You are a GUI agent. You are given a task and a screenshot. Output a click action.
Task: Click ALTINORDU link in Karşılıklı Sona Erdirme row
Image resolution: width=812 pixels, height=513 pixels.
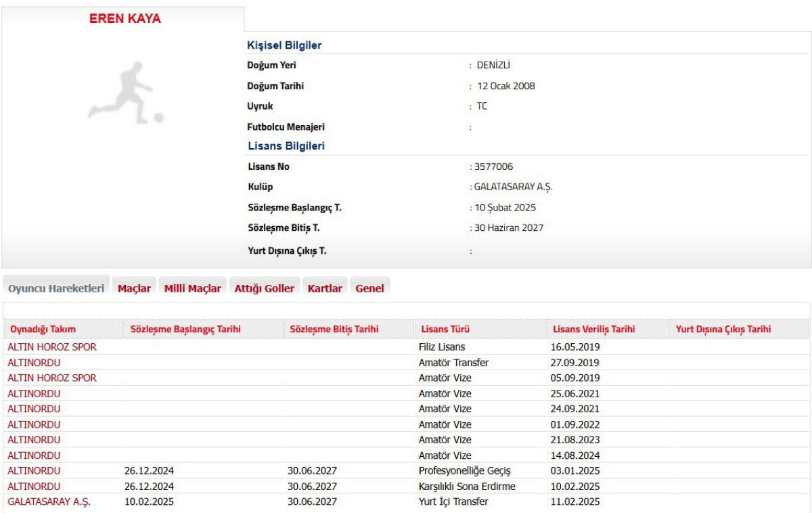click(34, 486)
